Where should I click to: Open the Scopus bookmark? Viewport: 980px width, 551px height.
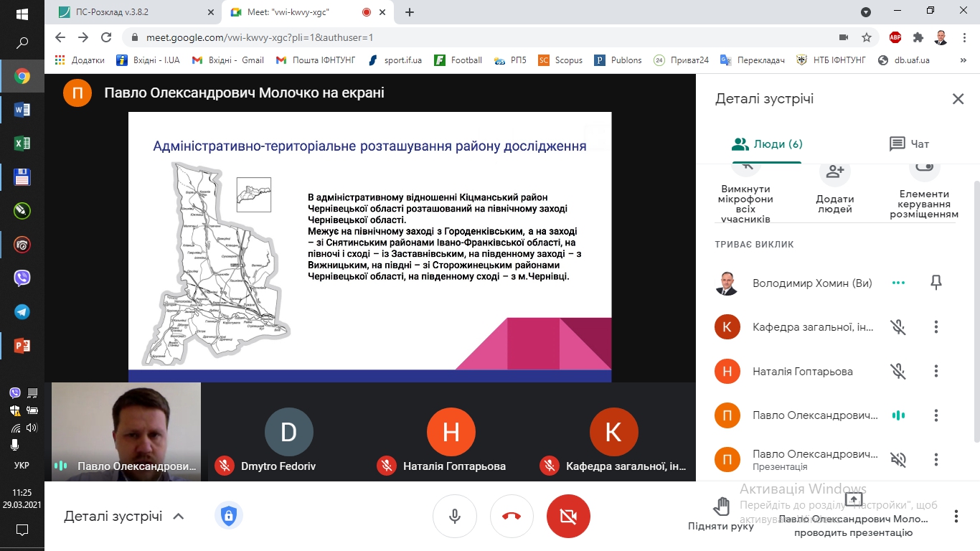point(560,60)
